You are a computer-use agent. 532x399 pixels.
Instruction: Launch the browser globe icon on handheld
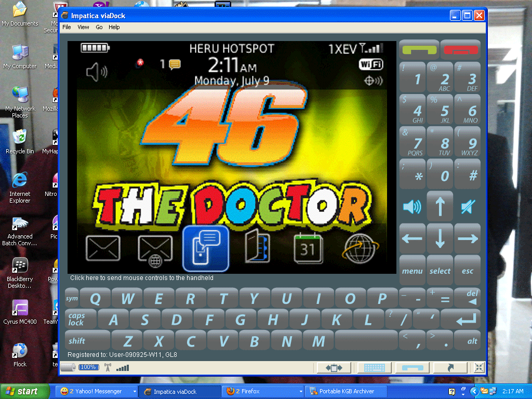tap(361, 248)
